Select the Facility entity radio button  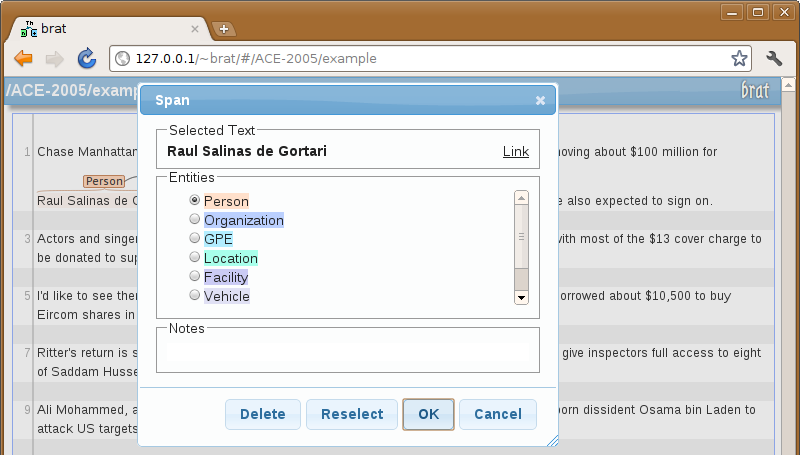(x=194, y=276)
